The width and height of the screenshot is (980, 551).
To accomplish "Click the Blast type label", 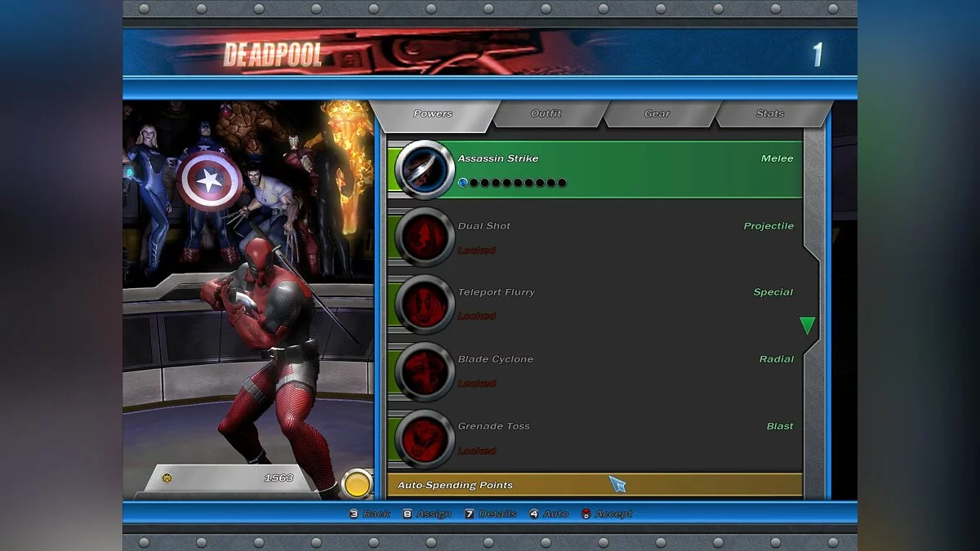I will [x=780, y=426].
